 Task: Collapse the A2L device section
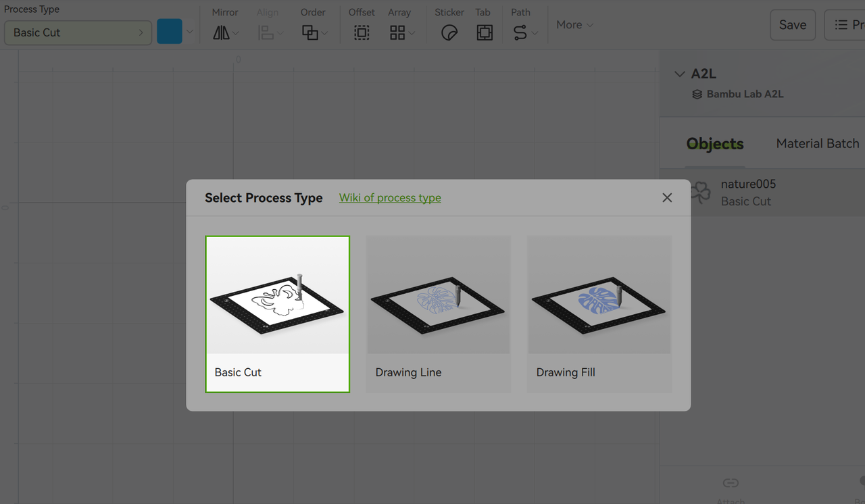click(680, 74)
